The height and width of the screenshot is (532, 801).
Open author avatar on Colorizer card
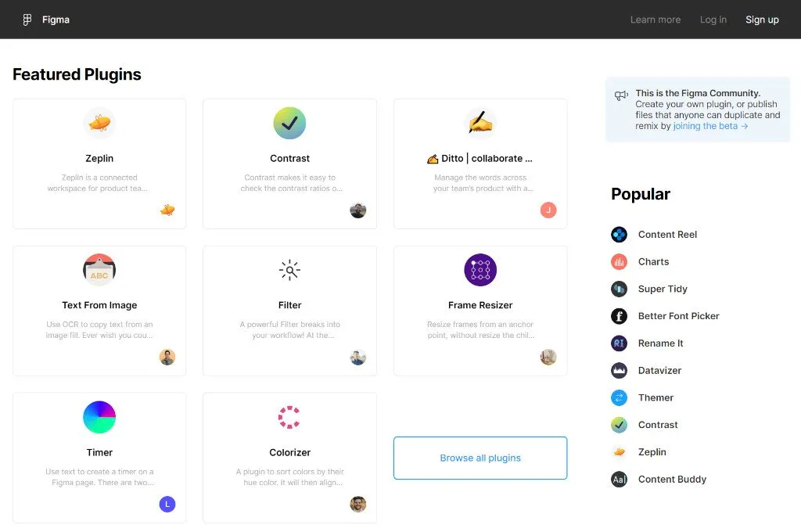358,505
